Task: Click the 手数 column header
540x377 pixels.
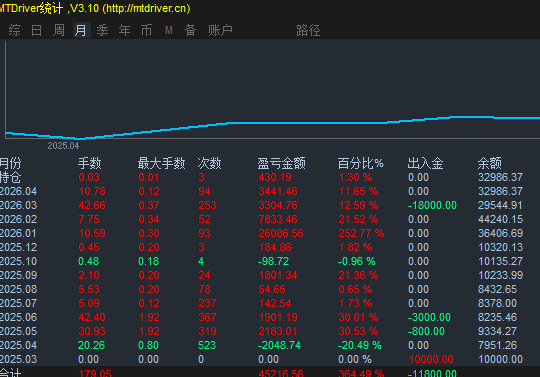Action: click(90, 163)
